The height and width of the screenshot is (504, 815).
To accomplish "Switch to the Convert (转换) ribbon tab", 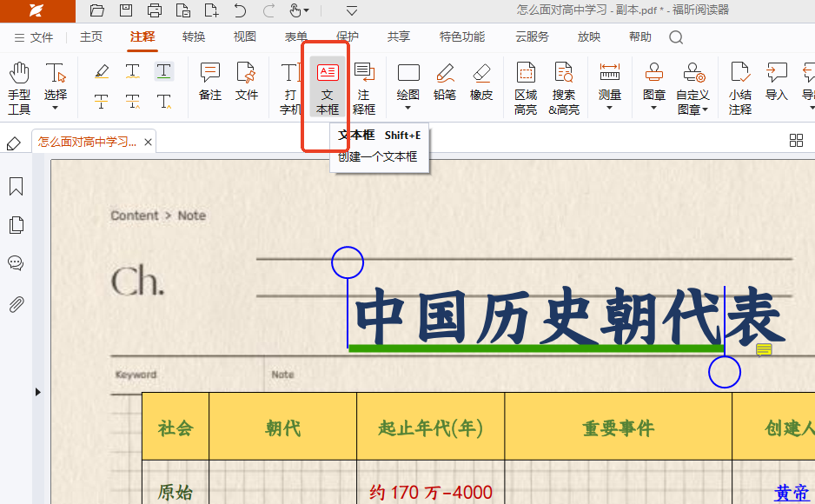I will click(194, 37).
